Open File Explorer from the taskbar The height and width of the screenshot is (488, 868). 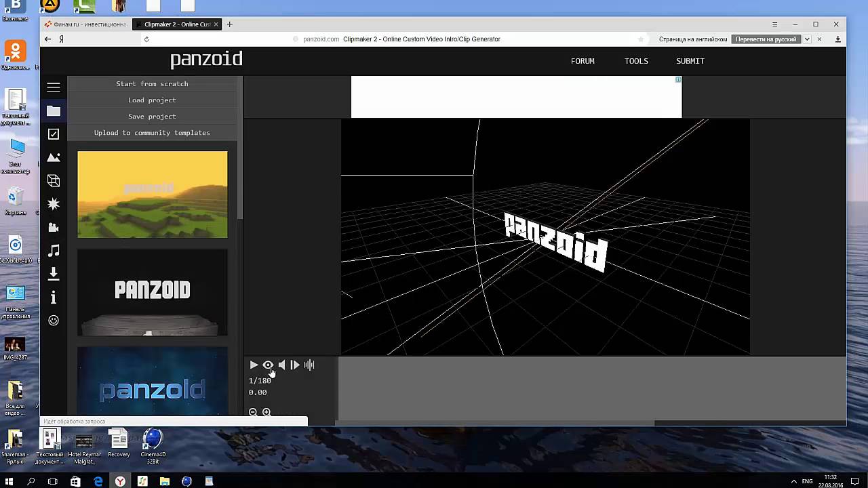165,481
